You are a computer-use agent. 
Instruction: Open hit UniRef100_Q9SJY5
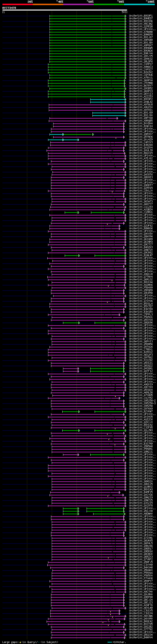pos(141,56)
